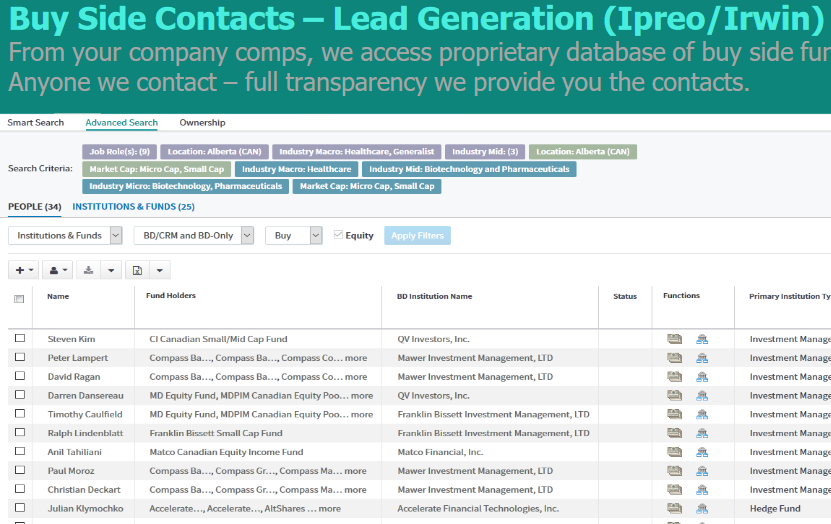The height and width of the screenshot is (524, 831).
Task: Open Darren Dansereau's institution hierarchy icon
Action: pyautogui.click(x=702, y=396)
